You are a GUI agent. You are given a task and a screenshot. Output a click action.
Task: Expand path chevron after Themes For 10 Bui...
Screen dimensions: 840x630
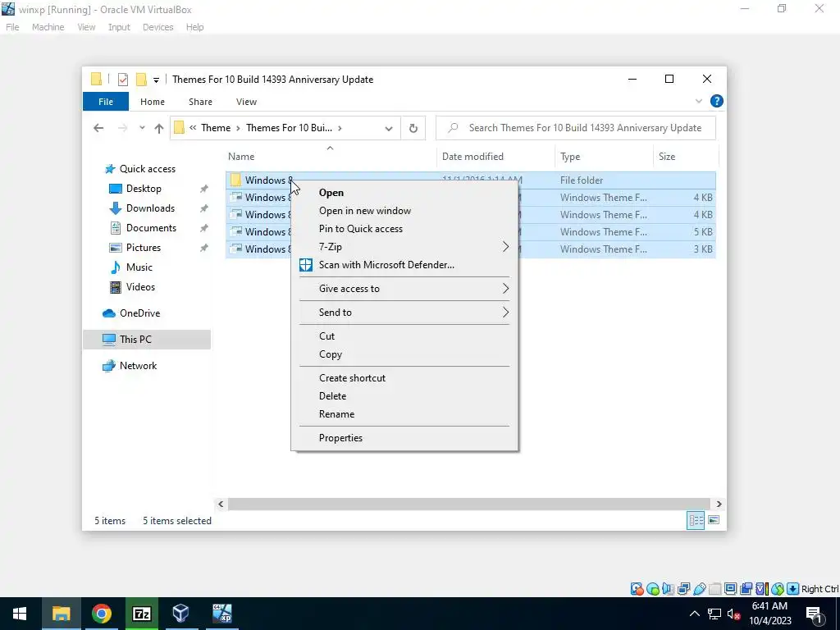coord(340,128)
